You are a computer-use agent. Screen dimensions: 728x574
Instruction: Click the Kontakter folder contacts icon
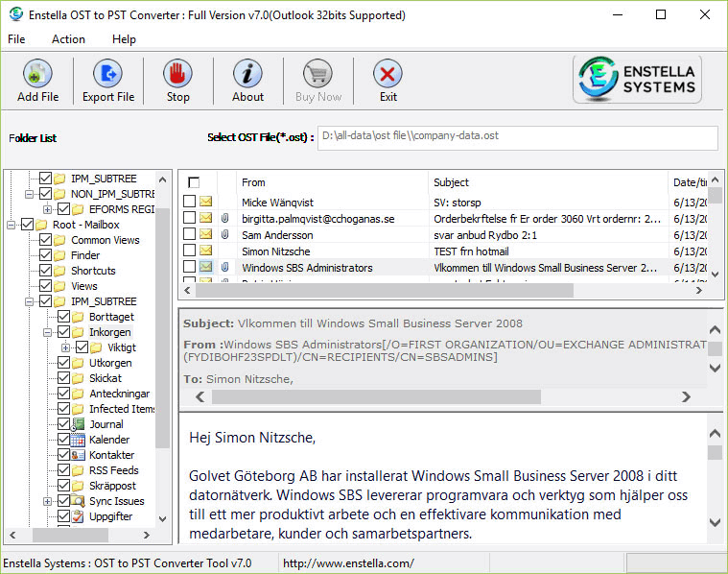[80, 455]
